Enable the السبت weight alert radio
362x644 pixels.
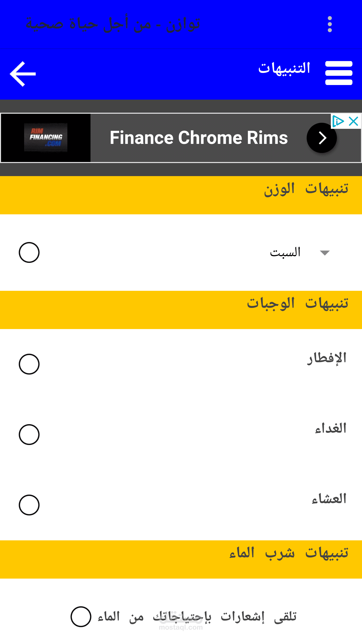click(29, 253)
